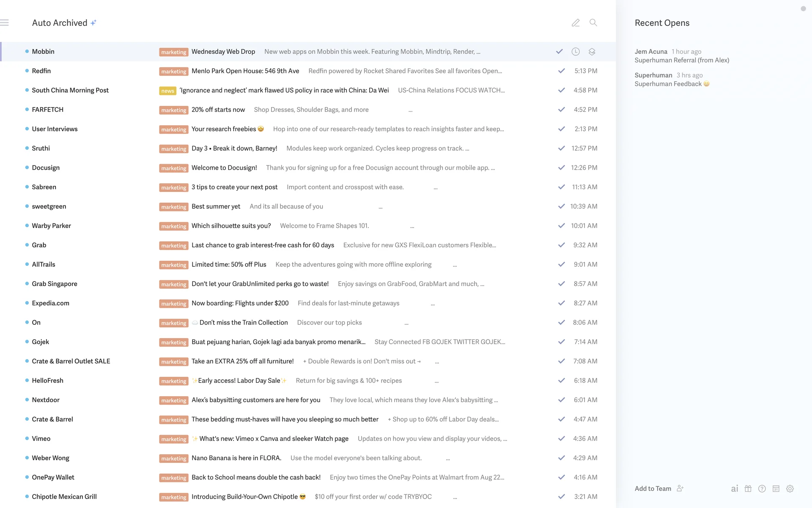Click the layers icon on Mobbin row
Image resolution: width=812 pixels, height=508 pixels.
pos(592,52)
